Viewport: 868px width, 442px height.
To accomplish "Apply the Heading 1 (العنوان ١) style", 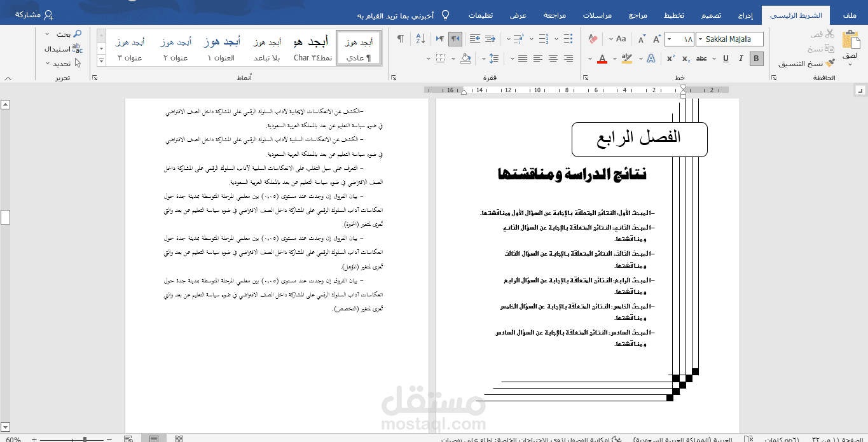I will (x=221, y=49).
